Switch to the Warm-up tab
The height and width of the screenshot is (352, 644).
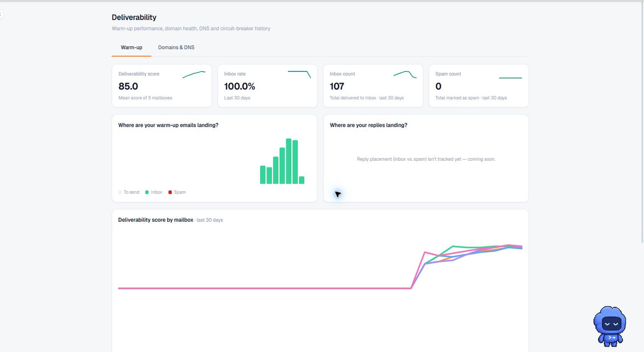pos(131,48)
